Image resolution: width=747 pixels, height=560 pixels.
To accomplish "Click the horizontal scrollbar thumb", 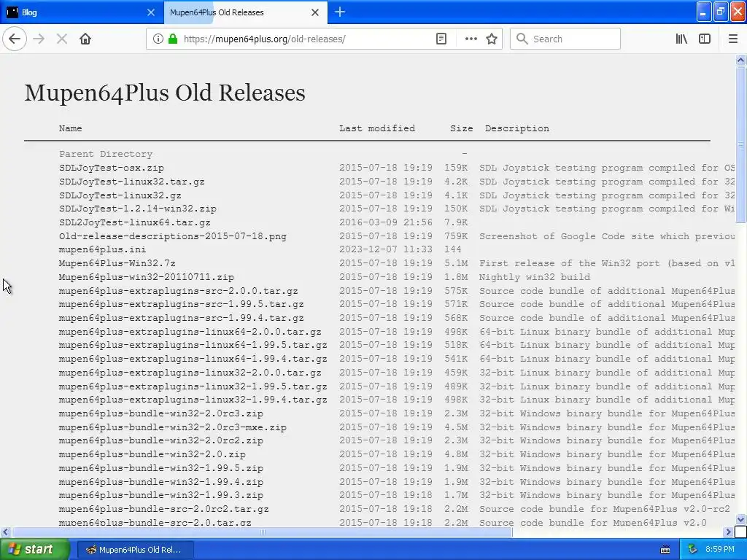I will point(262,532).
